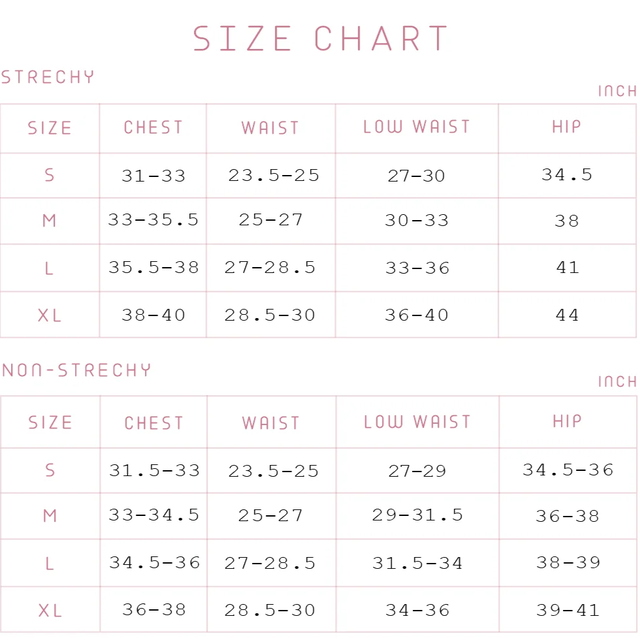Click the hip value 34.5-36
The height and width of the screenshot is (640, 640).
(x=568, y=470)
